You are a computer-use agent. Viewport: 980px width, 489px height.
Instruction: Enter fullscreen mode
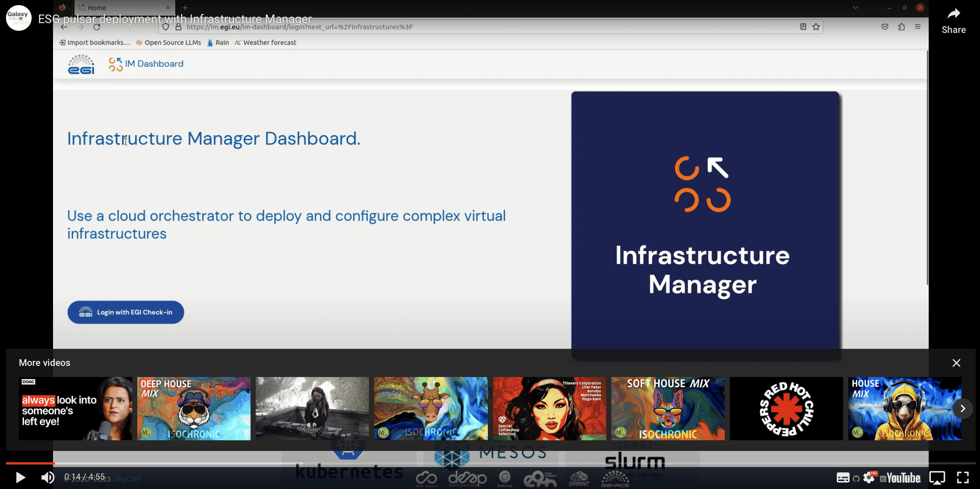[x=962, y=477]
